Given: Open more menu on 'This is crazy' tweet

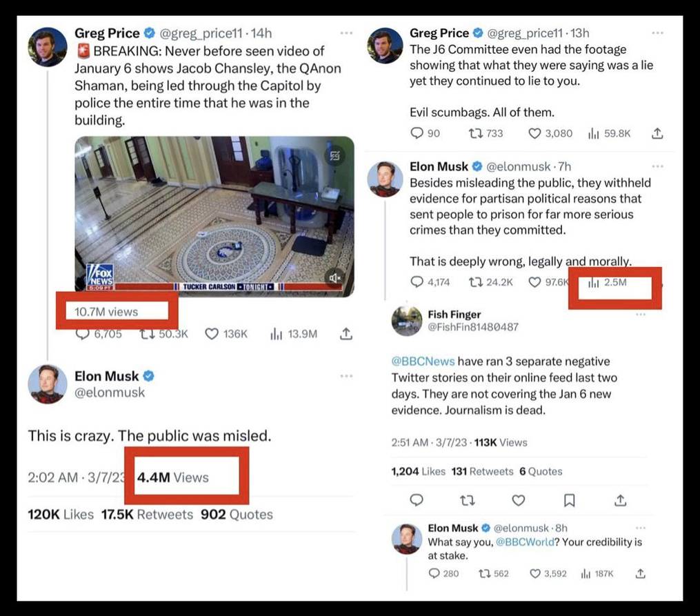Looking at the screenshot, I should 346,376.
